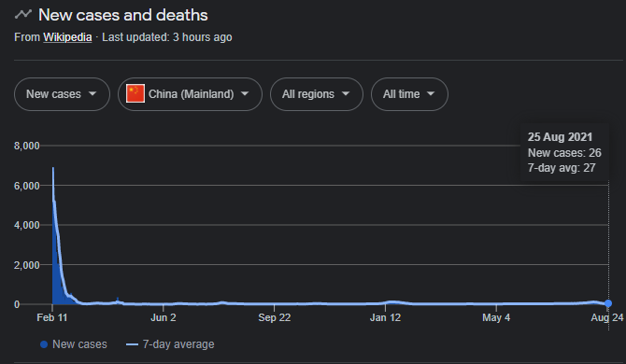Image resolution: width=626 pixels, height=364 pixels.
Task: Click the Last updated: 3 hours ago text
Action: 167,37
